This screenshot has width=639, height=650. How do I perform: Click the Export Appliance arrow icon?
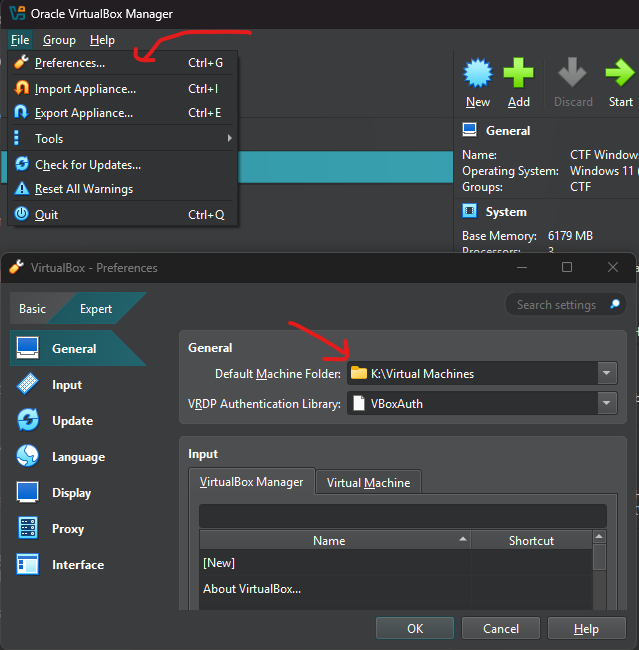point(22,112)
